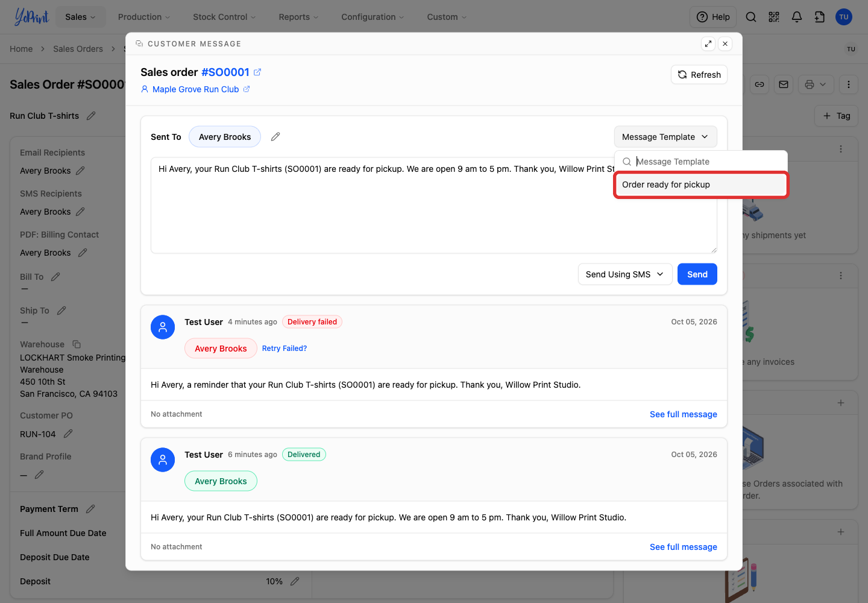The width and height of the screenshot is (868, 603).
Task: Open the global search icon
Action: 751,17
